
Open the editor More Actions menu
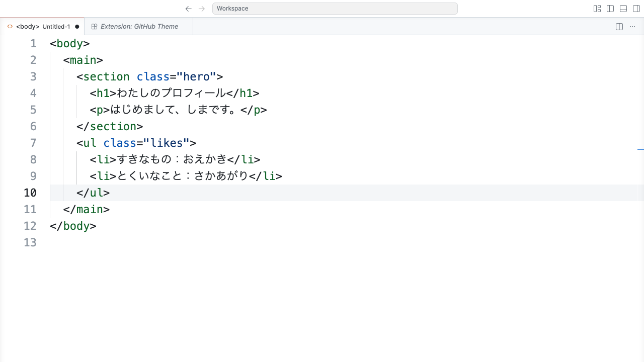[632, 27]
